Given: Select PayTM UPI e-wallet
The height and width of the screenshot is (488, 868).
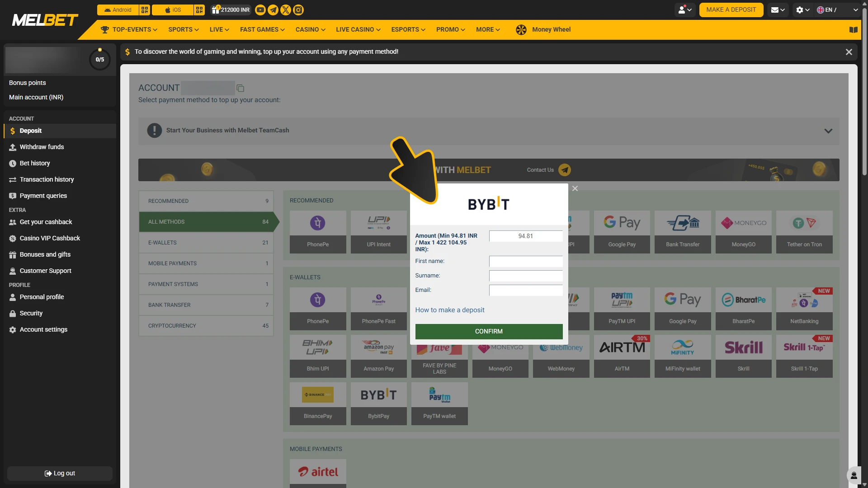Looking at the screenshot, I should click(622, 309).
